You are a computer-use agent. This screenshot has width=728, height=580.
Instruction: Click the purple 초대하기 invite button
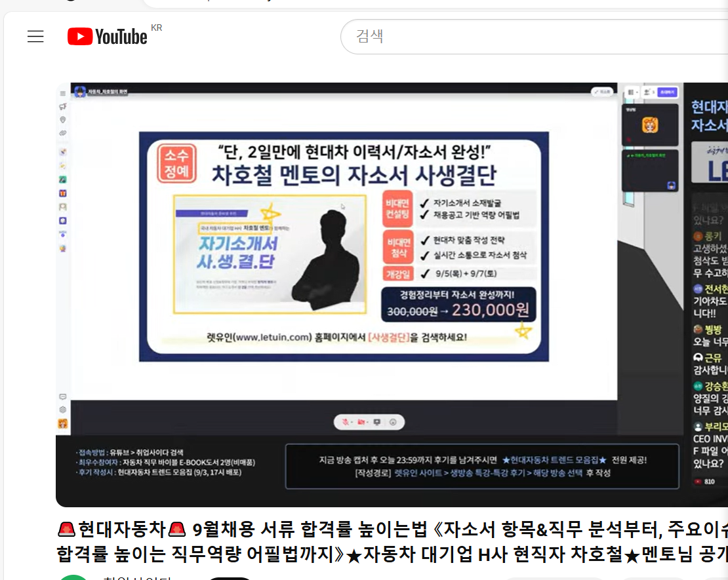667,92
